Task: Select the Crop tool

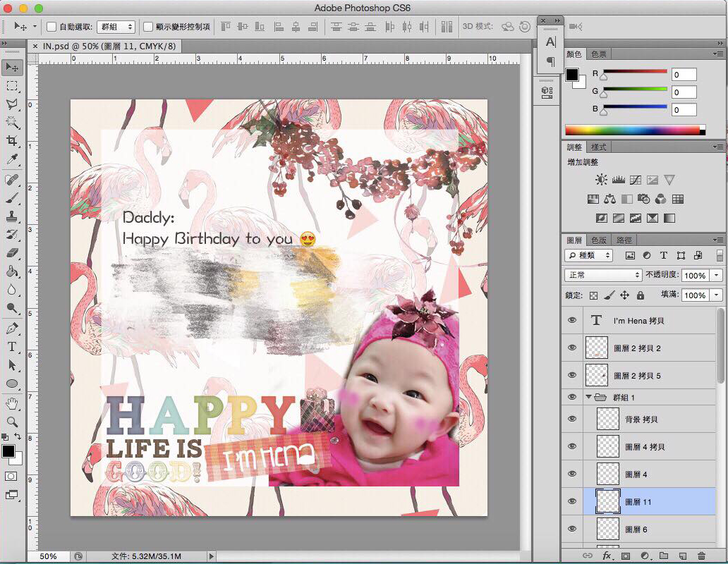Action: (12, 140)
